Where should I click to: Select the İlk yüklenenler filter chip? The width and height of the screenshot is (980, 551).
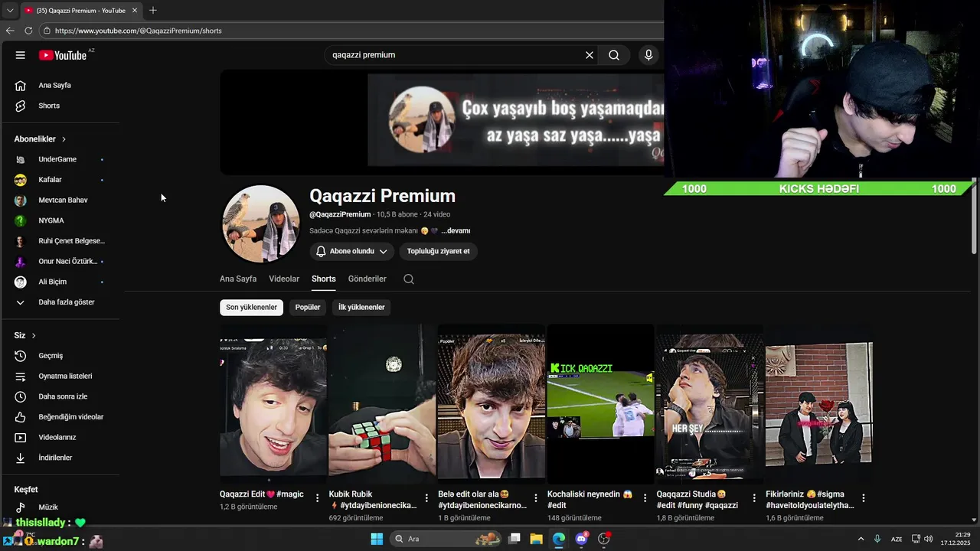click(361, 307)
